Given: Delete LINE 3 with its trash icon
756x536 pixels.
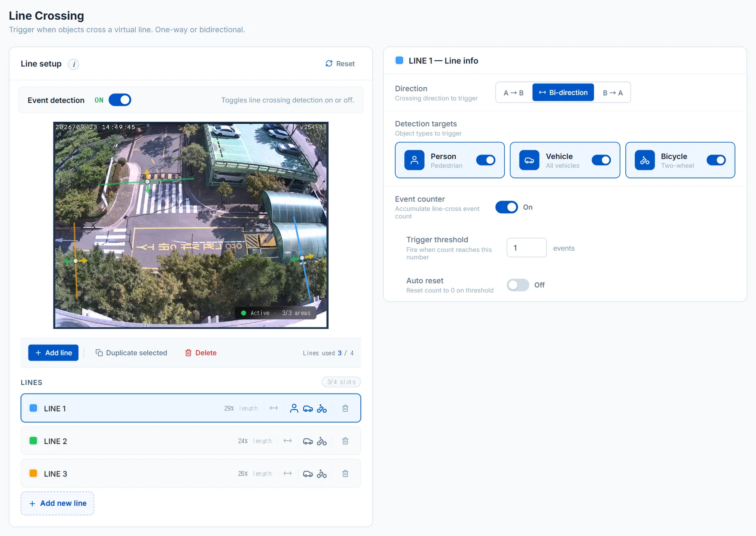Looking at the screenshot, I should [345, 473].
